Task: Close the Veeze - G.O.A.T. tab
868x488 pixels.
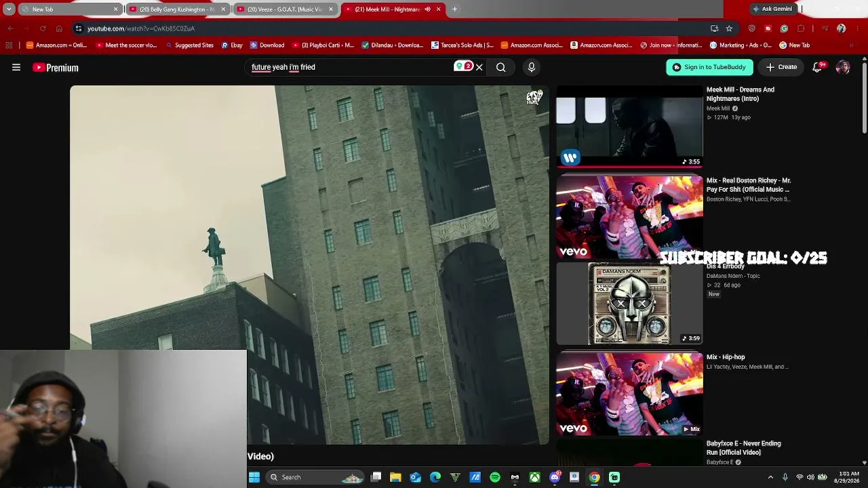Action: click(331, 9)
